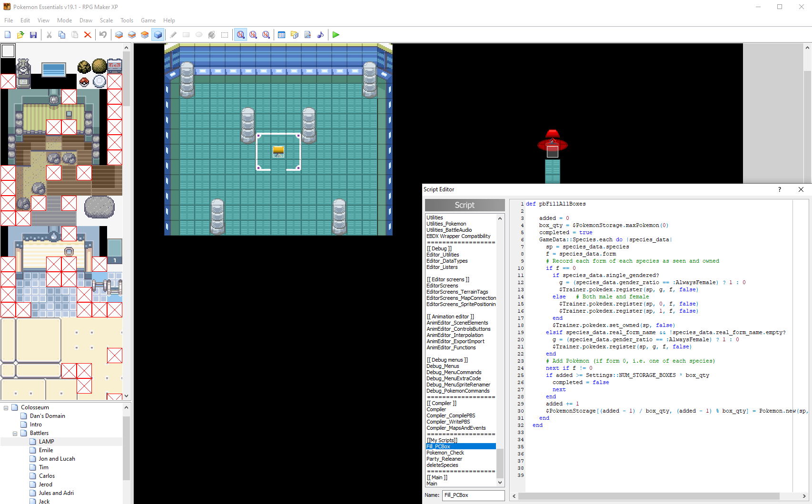The image size is (812, 504).
Task: Select the Compiler_WritePBS script
Action: (448, 422)
